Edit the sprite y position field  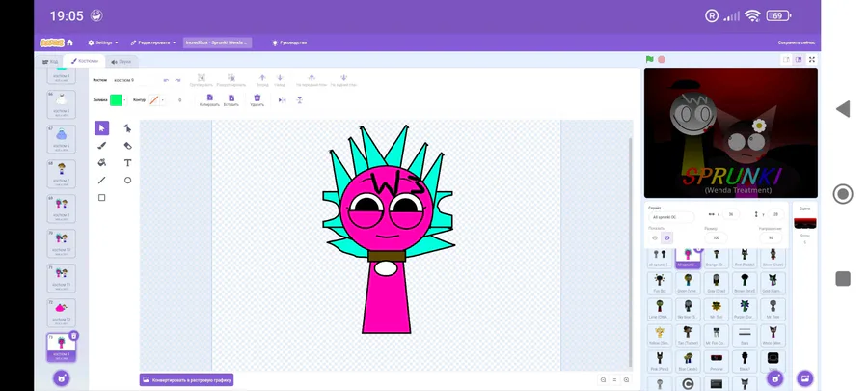[x=775, y=214]
